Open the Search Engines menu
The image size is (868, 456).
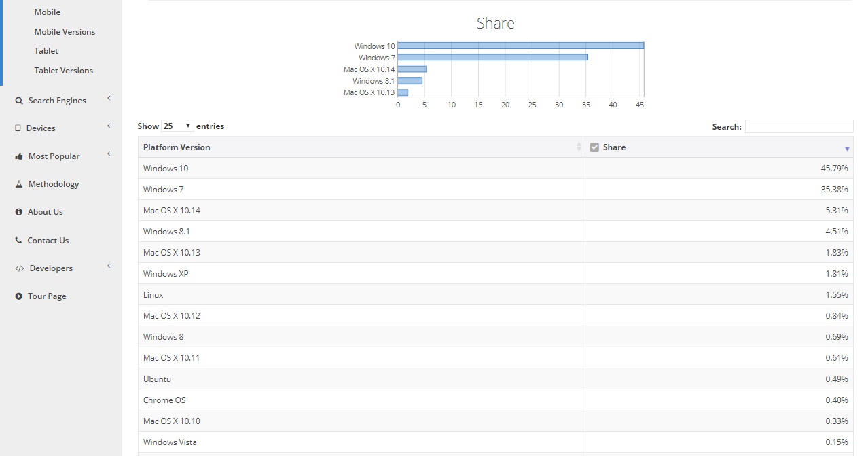pyautogui.click(x=57, y=101)
